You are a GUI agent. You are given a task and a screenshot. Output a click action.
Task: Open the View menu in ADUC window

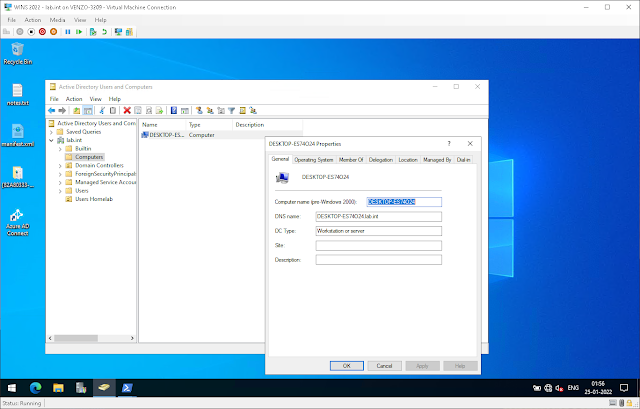pos(96,99)
